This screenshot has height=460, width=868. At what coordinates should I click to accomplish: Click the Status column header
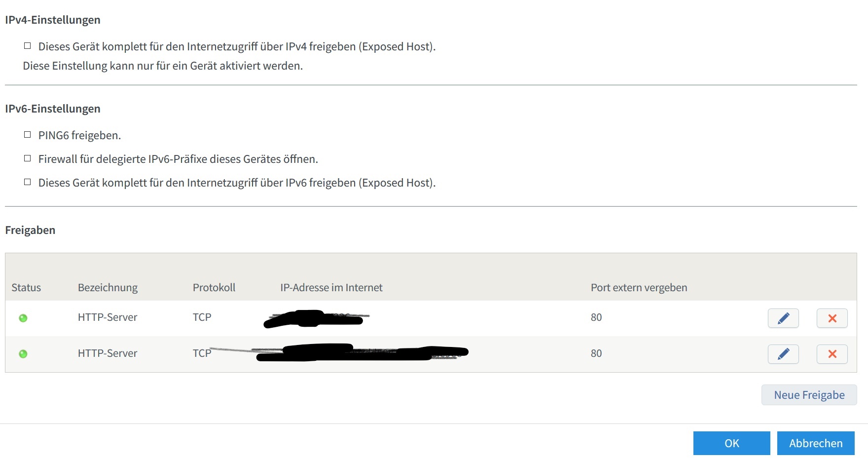[x=26, y=288]
